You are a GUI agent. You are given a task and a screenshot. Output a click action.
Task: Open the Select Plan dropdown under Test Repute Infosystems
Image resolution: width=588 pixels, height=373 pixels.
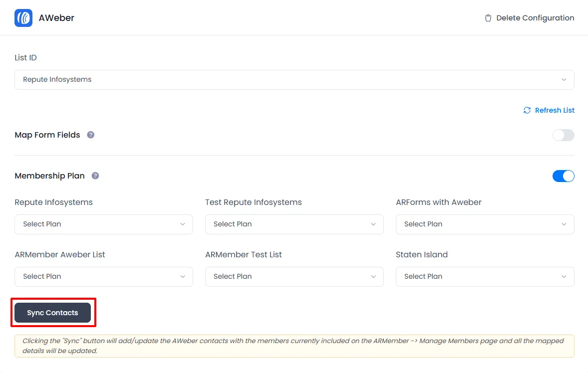click(x=294, y=224)
